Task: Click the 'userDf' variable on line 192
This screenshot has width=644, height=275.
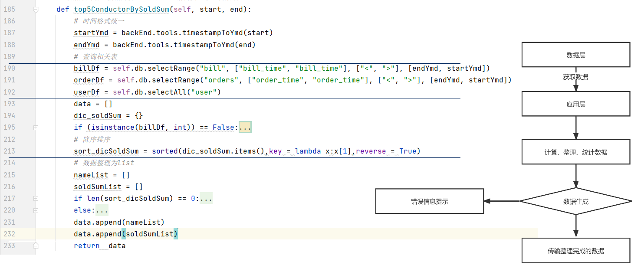Action: [87, 92]
